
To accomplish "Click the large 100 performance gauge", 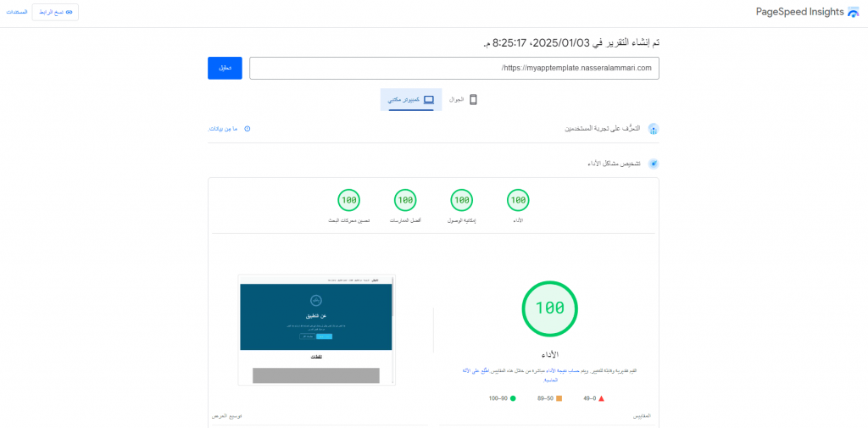I will click(549, 308).
